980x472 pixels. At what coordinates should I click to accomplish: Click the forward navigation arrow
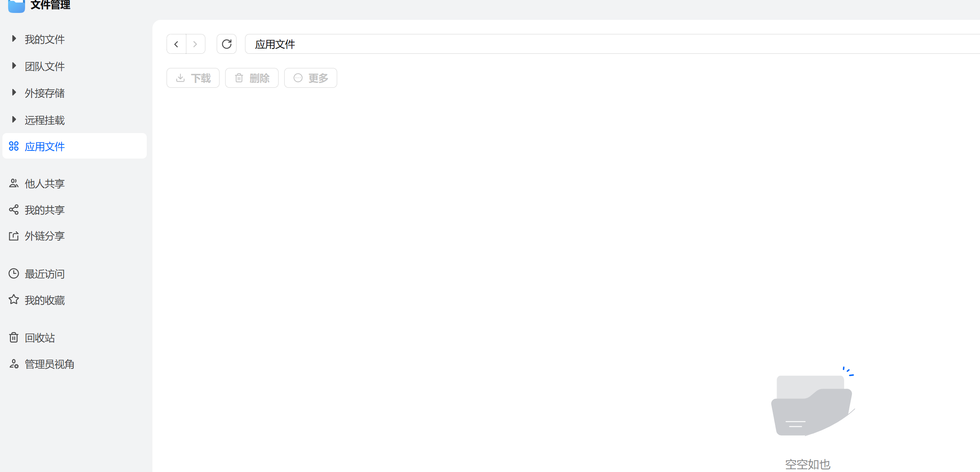click(x=195, y=44)
